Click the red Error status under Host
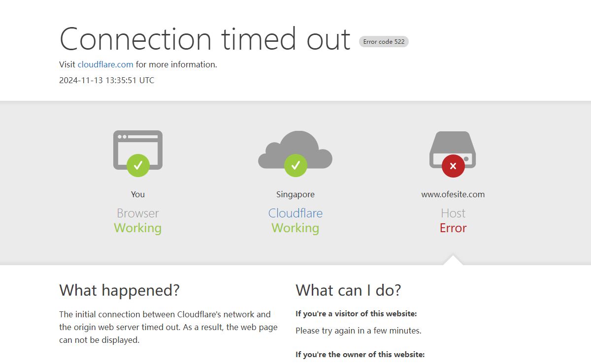The image size is (591, 364). [453, 228]
